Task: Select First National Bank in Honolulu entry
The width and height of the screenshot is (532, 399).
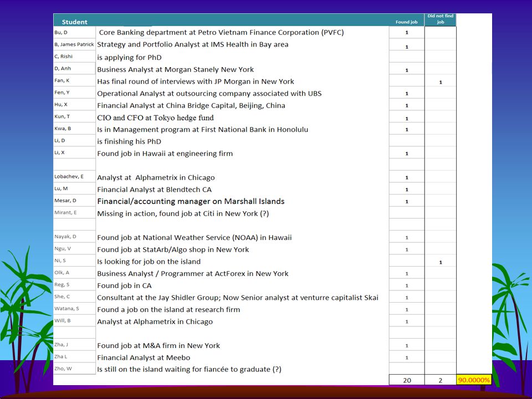Action: point(203,130)
